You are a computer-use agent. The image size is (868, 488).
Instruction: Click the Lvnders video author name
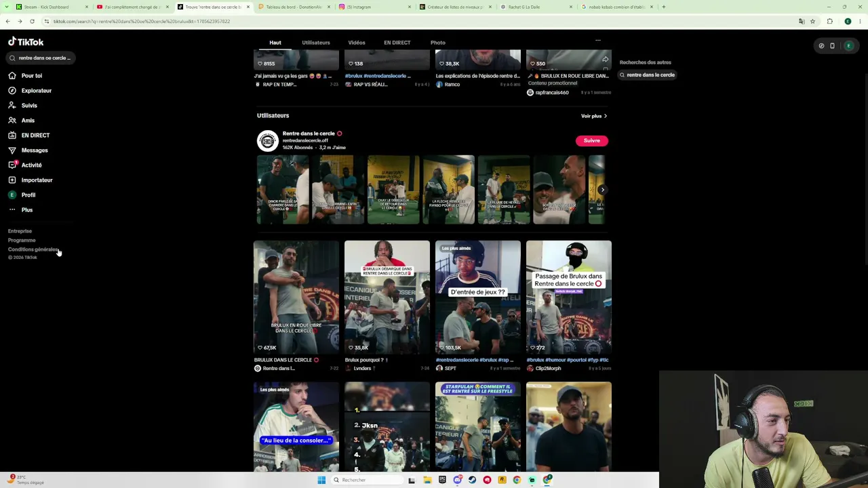click(363, 369)
